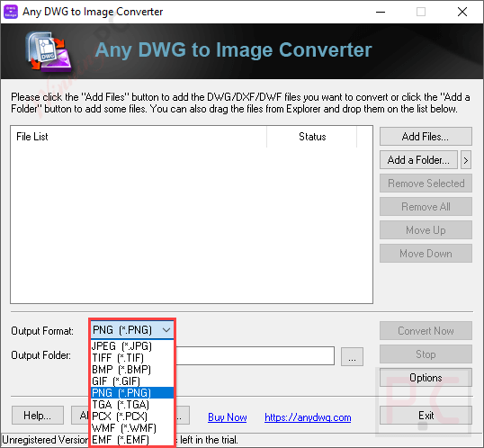
Task: Open the https://anydwg.com link
Action: point(308,417)
